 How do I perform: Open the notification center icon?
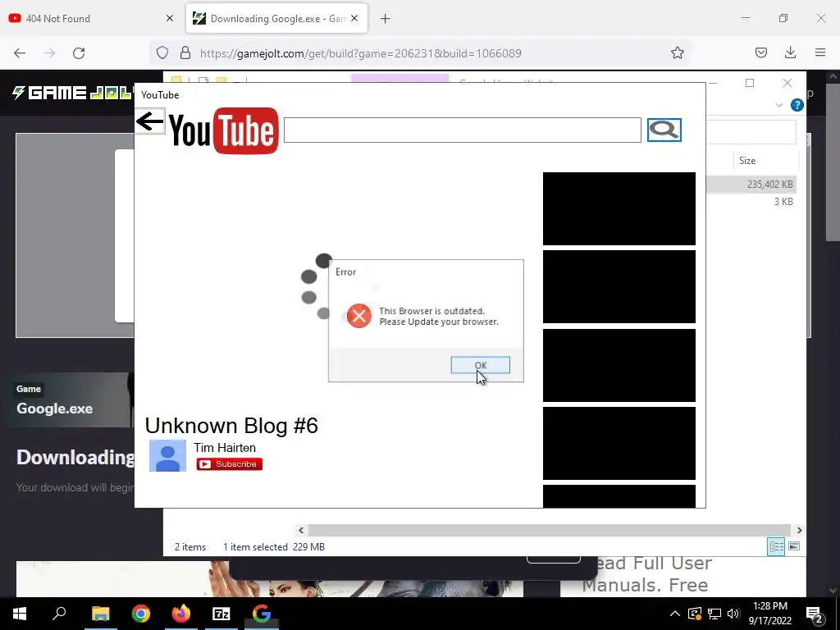pos(815,614)
